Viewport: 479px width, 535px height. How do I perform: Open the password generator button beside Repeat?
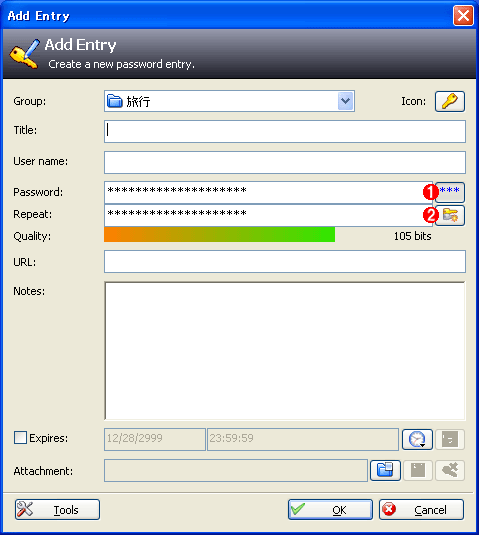[x=450, y=215]
